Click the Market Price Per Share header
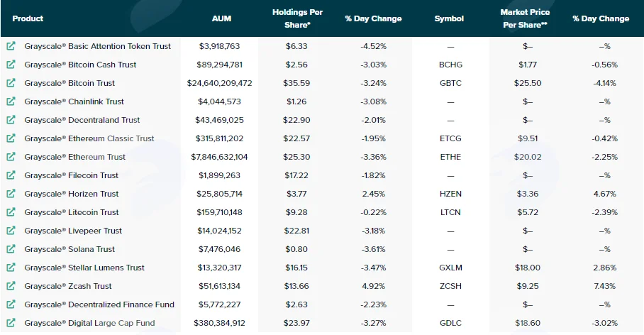644x335 pixels. [525, 18]
